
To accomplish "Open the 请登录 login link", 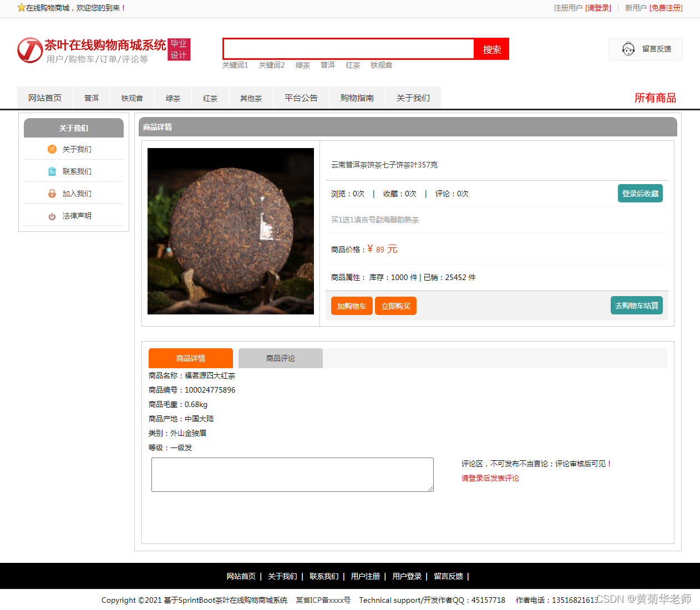I will 598,8.
